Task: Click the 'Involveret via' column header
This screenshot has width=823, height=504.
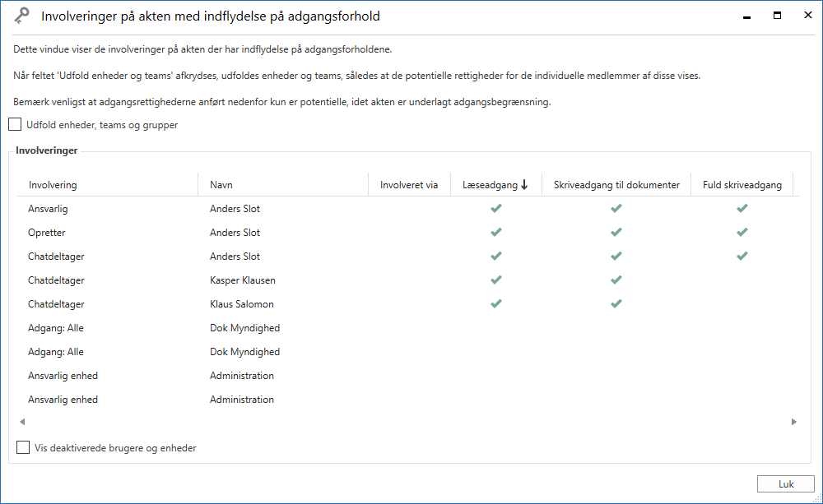Action: point(409,185)
